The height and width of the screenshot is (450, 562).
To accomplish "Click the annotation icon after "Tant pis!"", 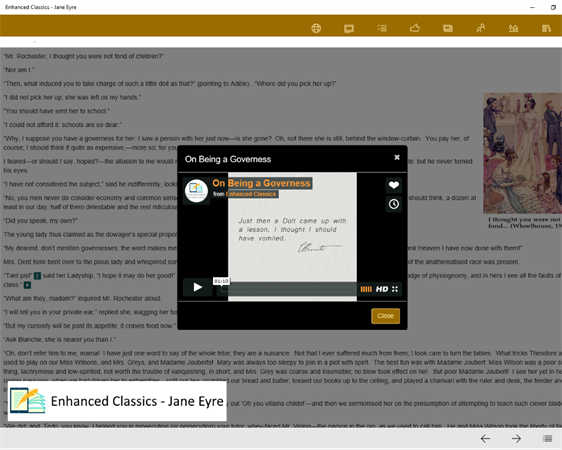I will click(x=37, y=276).
